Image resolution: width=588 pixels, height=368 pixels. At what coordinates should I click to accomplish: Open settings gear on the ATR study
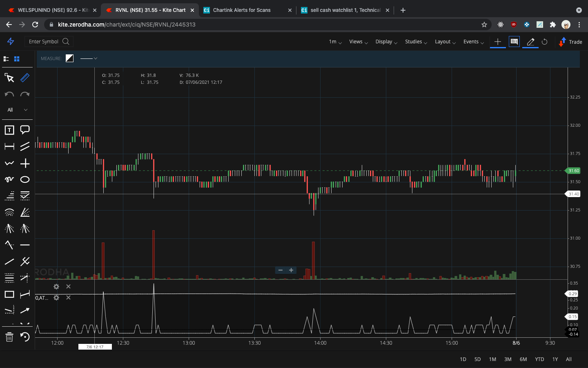coord(56,298)
